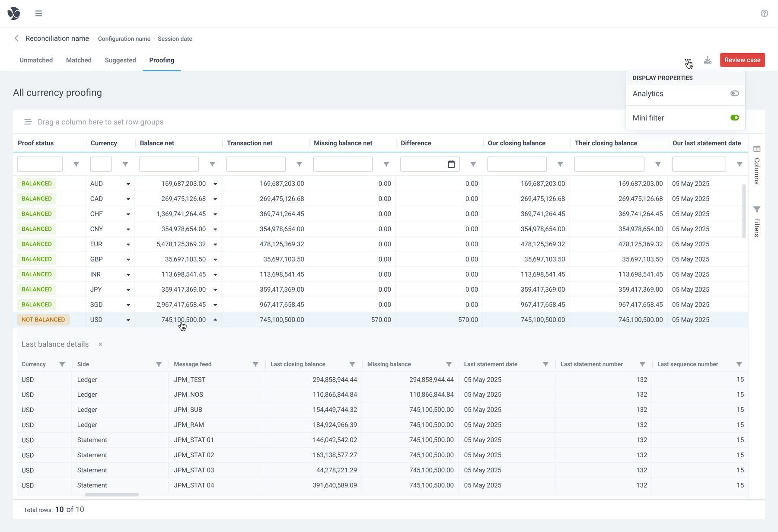Click the download export icon
Screen dimensions: 778x532
pos(708,60)
